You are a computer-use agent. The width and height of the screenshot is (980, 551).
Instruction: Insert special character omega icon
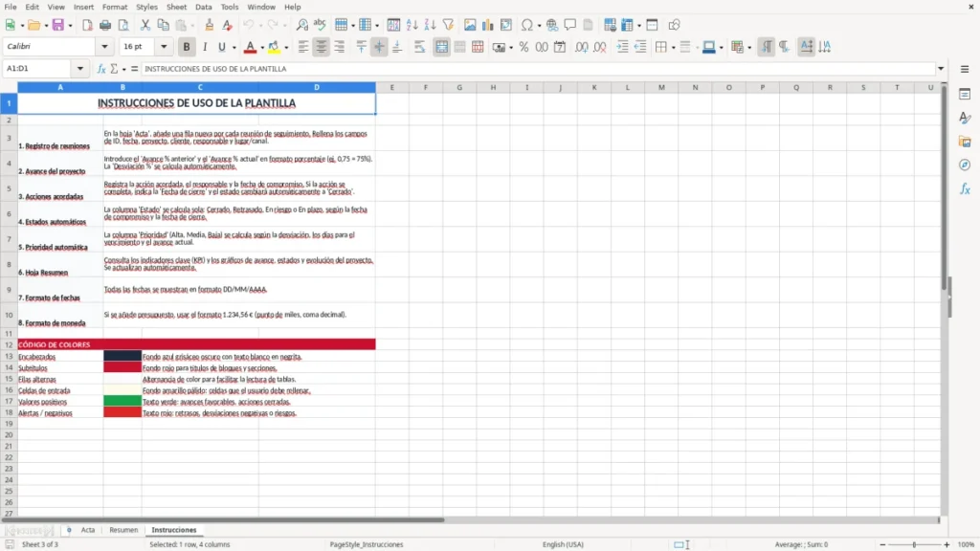tap(527, 25)
